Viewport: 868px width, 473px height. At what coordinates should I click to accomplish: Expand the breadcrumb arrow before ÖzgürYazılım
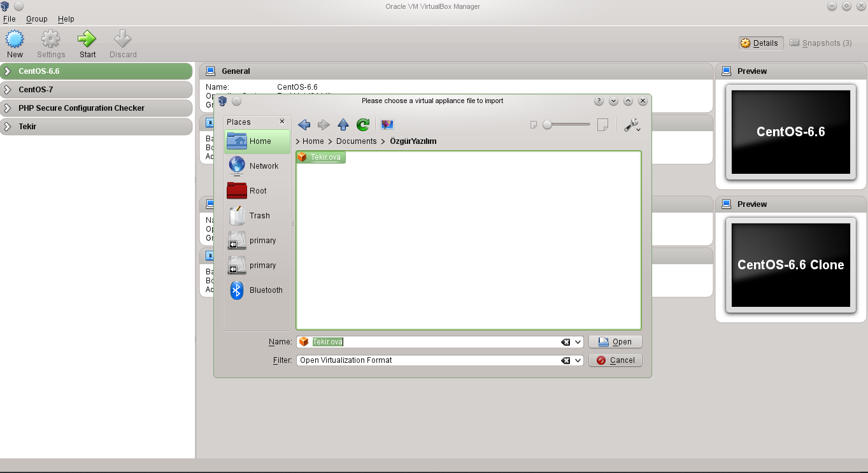384,141
